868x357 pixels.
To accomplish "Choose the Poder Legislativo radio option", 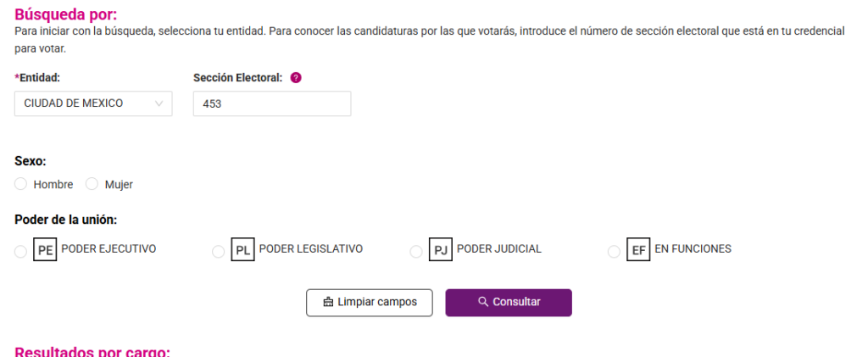I will 218,252.
